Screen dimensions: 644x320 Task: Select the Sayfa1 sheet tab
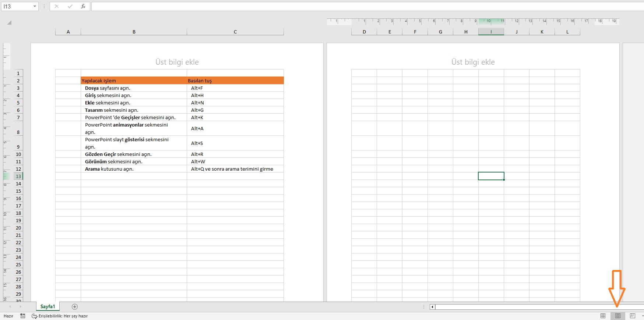47,306
